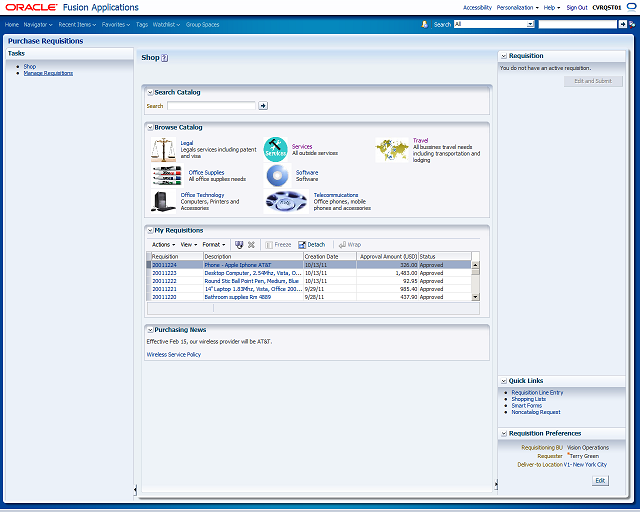This screenshot has height=512, width=640.
Task: Open the Office Technology computer image
Action: coord(163,202)
